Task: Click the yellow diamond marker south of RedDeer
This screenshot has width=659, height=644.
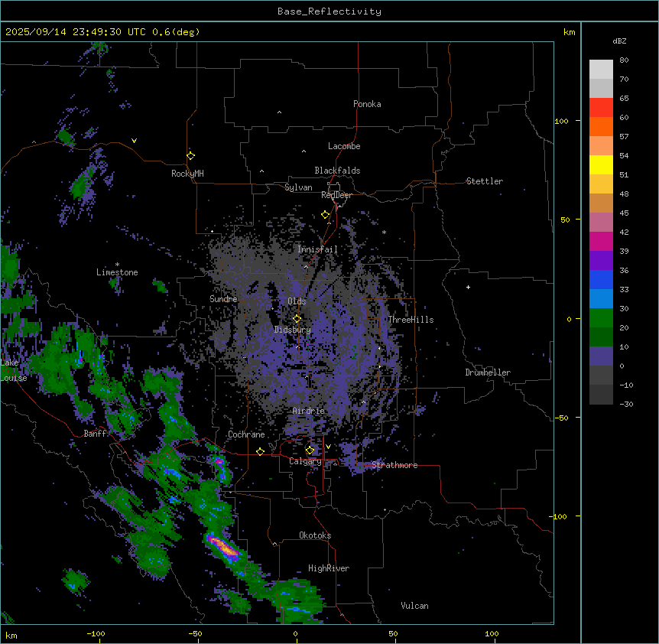Action: click(x=326, y=215)
